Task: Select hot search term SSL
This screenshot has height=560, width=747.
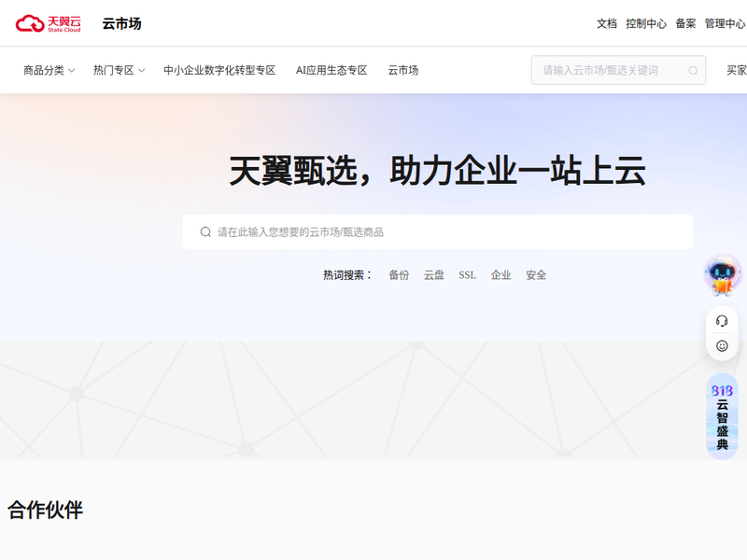Action: pos(468,275)
